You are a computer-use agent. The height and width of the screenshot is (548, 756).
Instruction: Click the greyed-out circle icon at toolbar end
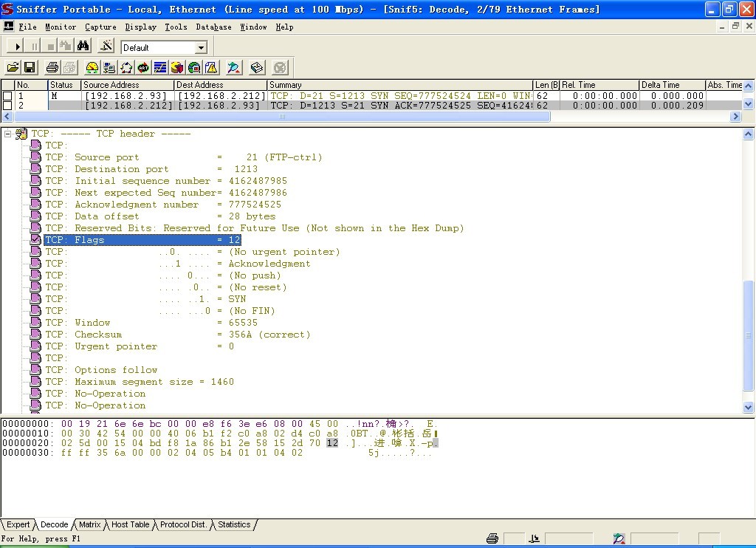pyautogui.click(x=280, y=67)
